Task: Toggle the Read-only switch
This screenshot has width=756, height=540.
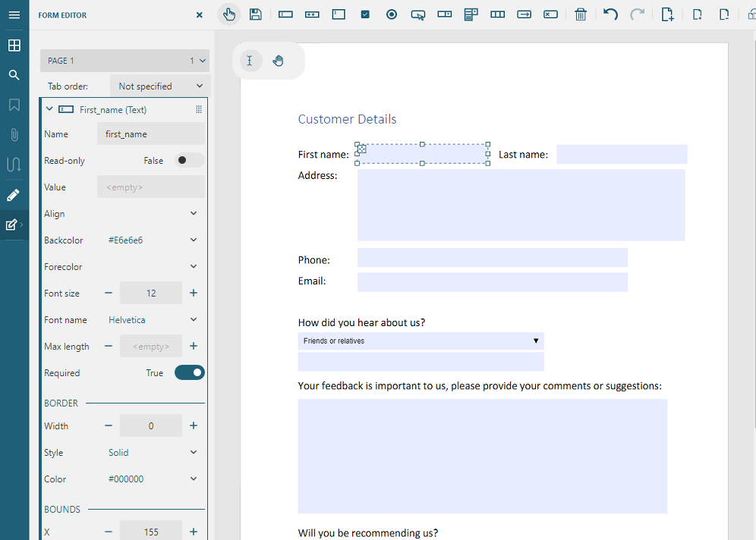Action: [x=189, y=161]
